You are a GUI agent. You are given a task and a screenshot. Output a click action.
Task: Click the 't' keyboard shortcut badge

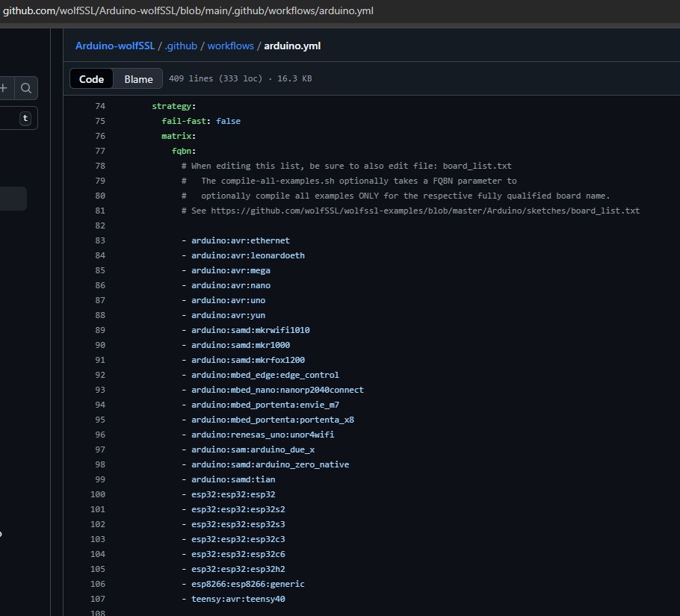25,118
